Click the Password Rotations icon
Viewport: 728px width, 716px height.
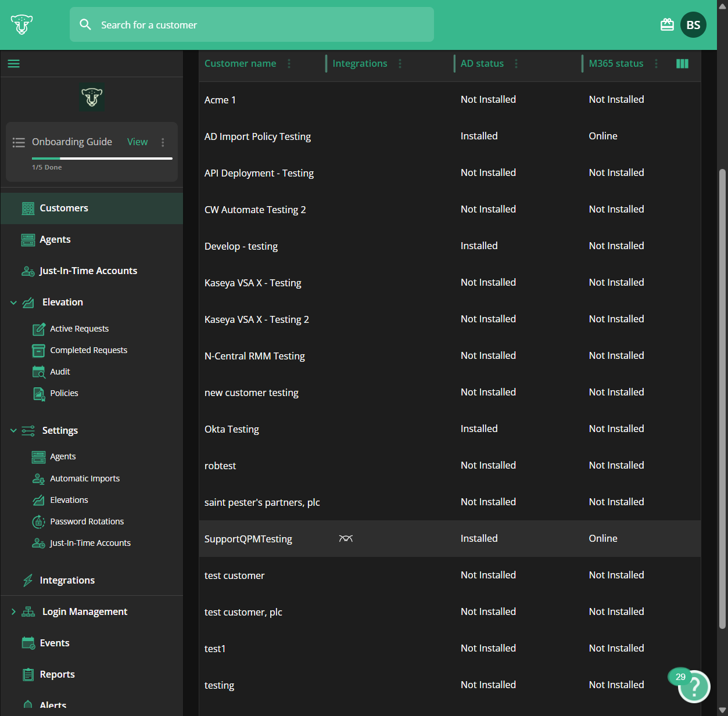tap(38, 522)
